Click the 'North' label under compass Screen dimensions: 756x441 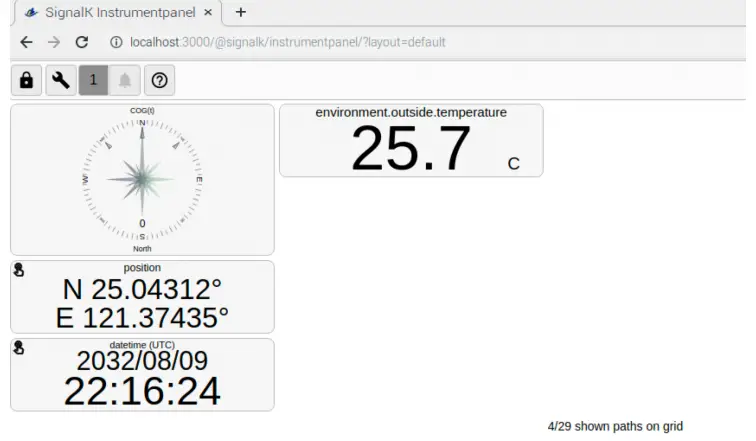[x=142, y=249]
